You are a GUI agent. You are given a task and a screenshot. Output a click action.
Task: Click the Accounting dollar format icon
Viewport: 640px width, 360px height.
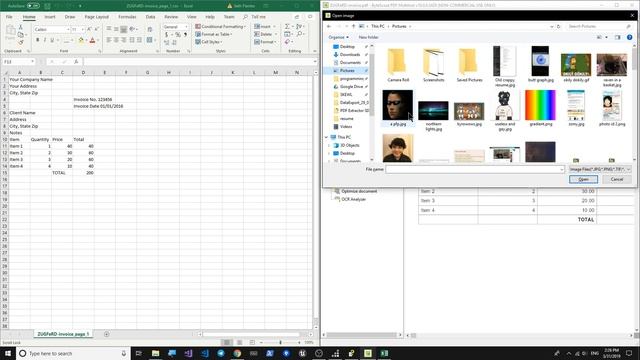(x=167, y=35)
